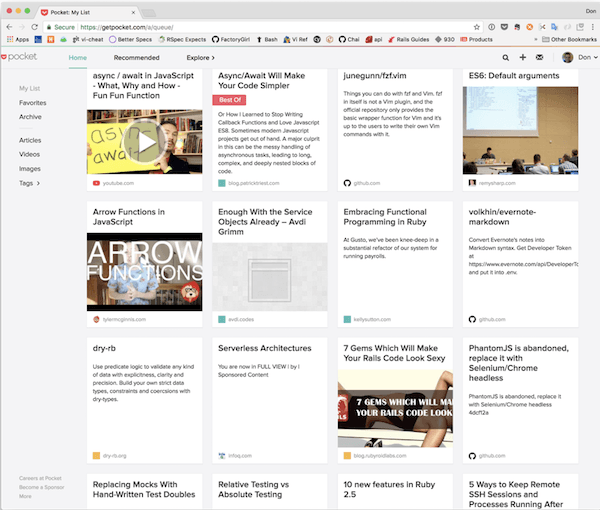Click the Pocket extension icon in toolbar

504,27
